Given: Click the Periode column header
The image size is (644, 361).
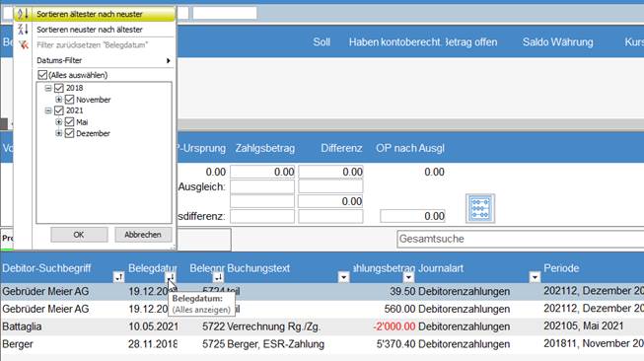Looking at the screenshot, I should (561, 268).
